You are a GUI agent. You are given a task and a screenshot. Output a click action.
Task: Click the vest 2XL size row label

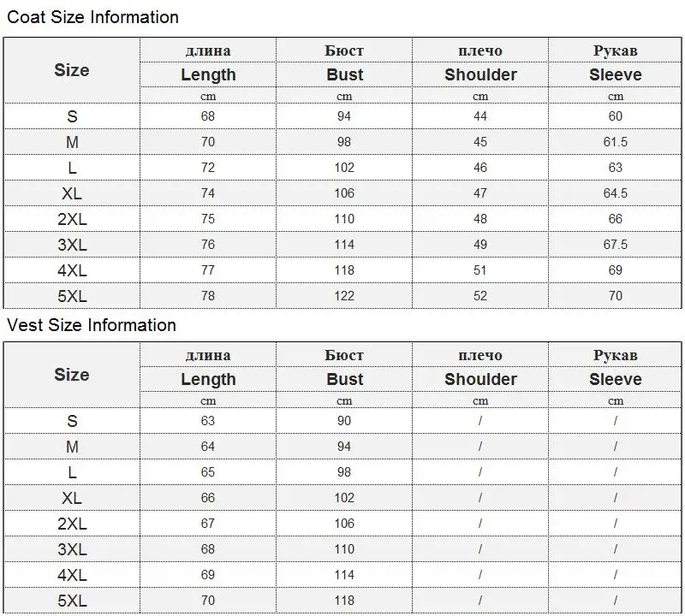click(72, 524)
